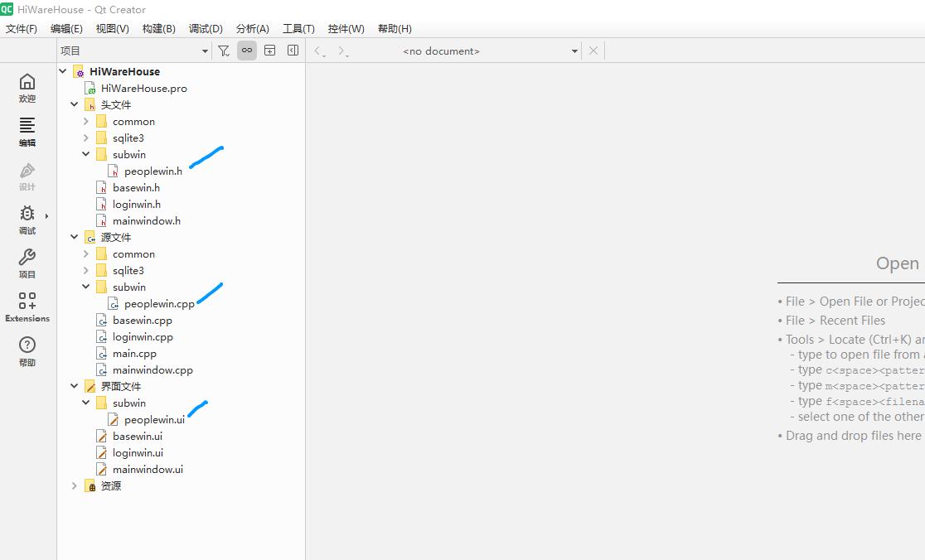The height and width of the screenshot is (560, 925).
Task: Collapse the 界面文件 forms group
Action: point(75,386)
